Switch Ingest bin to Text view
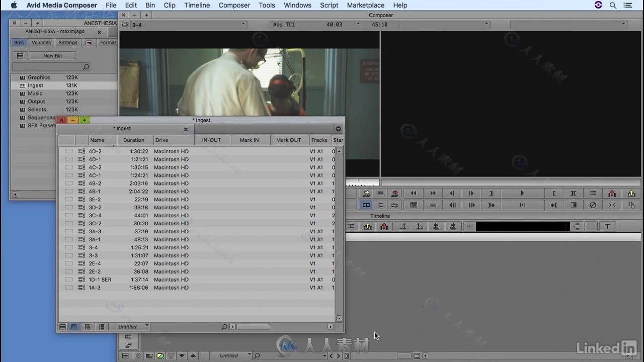This screenshot has width=644, height=362. point(74,327)
